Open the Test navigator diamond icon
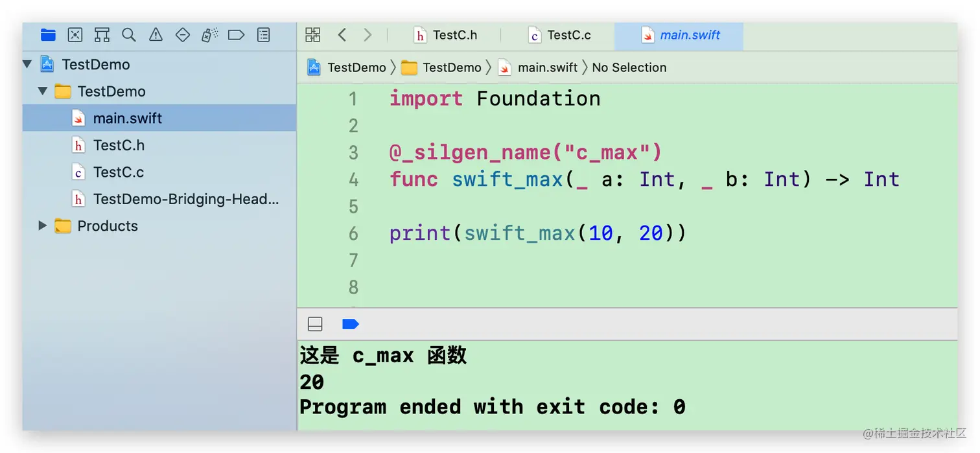Viewport: 980px width, 453px height. coord(183,35)
